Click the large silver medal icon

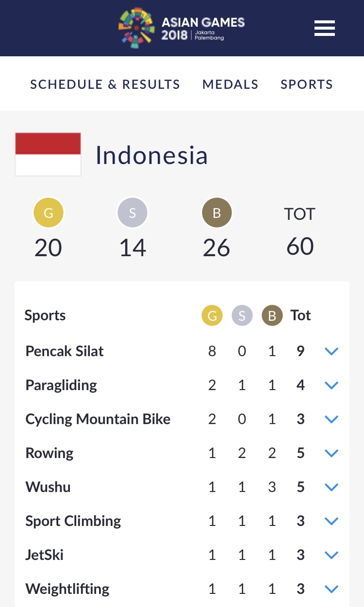[x=132, y=213]
